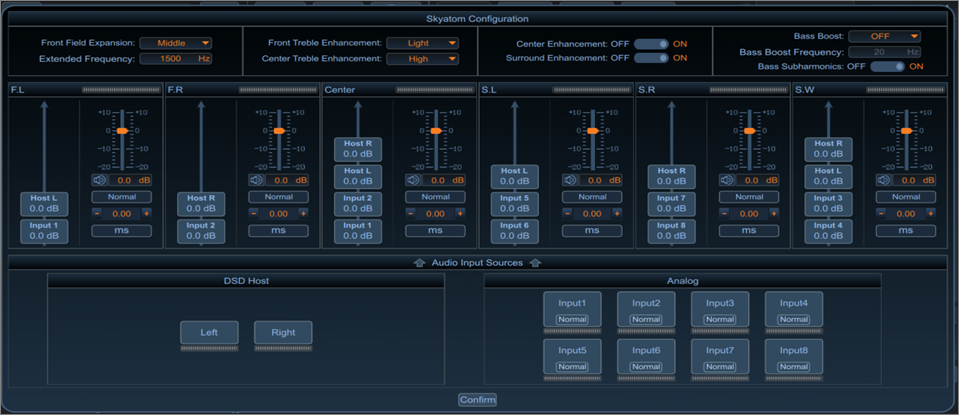Screen dimensions: 959x415
Task: Select Host R block in F.R channel
Action: pyautogui.click(x=201, y=204)
